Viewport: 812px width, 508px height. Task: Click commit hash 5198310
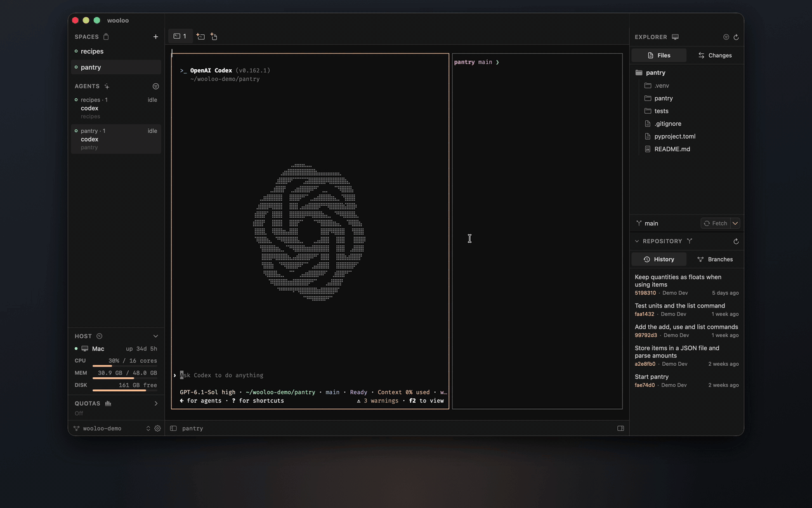(645, 293)
